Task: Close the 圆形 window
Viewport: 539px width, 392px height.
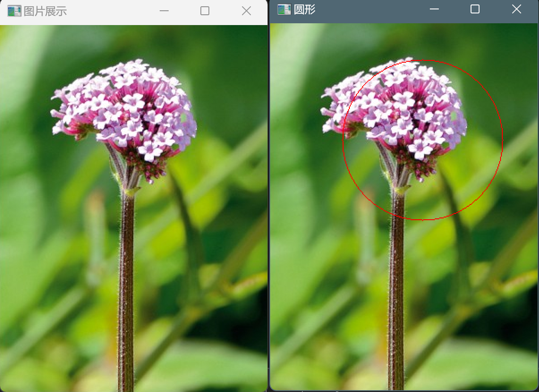Action: 517,9
